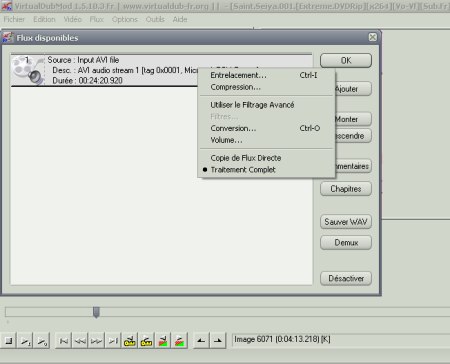Open the Edition menu
Image resolution: width=450 pixels, height=364 pixels.
coord(44,19)
